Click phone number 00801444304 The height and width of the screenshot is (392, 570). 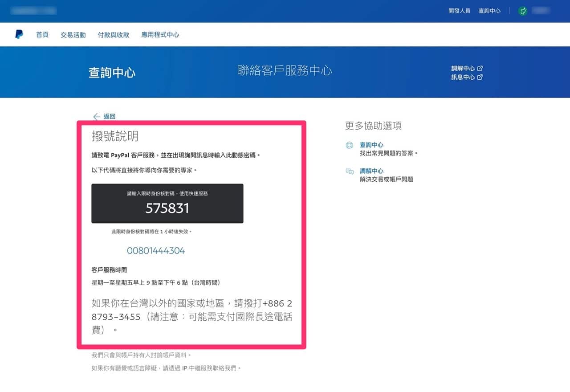pos(156,251)
